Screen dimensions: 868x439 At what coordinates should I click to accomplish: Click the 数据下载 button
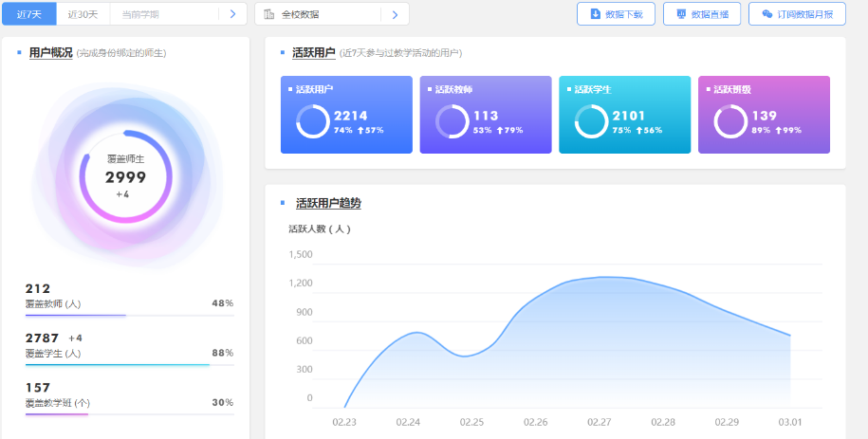616,14
